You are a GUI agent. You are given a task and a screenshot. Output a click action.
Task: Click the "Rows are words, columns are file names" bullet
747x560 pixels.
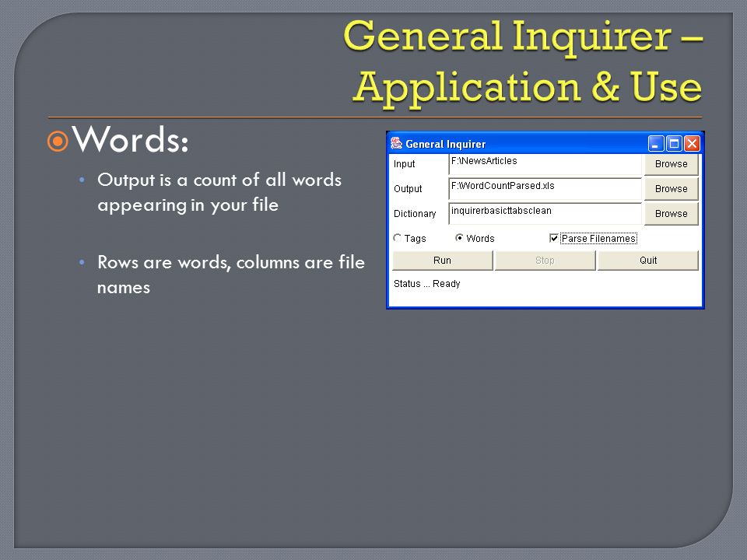231,275
